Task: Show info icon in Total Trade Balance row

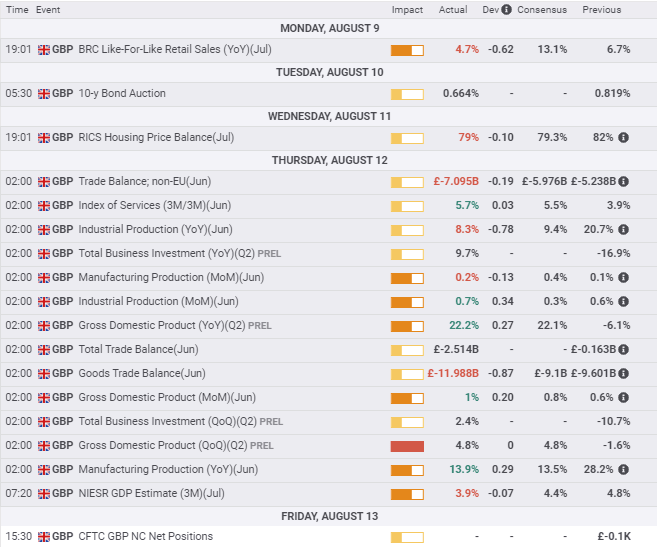Action: pos(624,350)
